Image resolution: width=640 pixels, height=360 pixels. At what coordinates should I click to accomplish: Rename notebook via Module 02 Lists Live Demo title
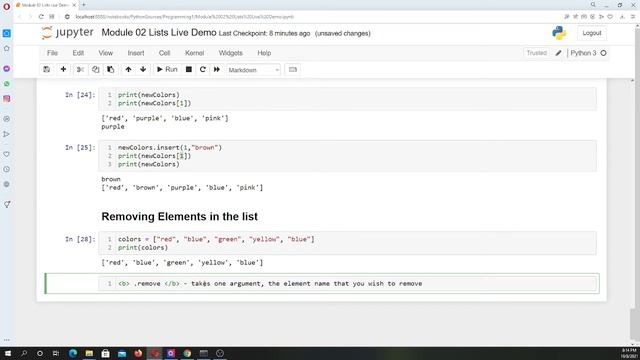[x=159, y=33]
